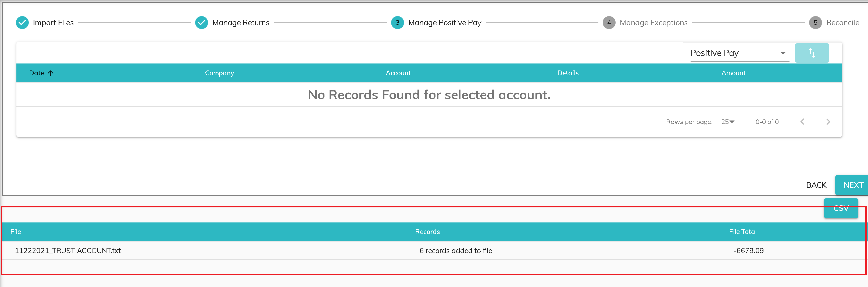Viewport: 868px width, 287px height.
Task: Select the 11222021_TRUST ACCOUNT.txt file row
Action: pyautogui.click(x=68, y=251)
